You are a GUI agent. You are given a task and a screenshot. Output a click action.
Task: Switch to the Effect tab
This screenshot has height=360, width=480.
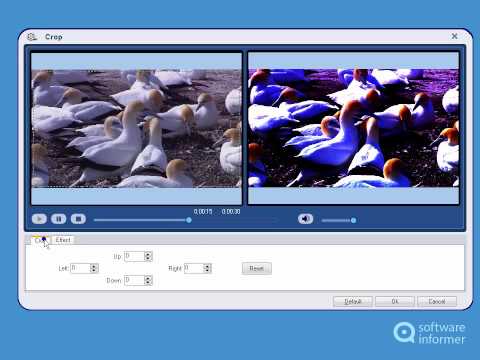[x=63, y=240]
